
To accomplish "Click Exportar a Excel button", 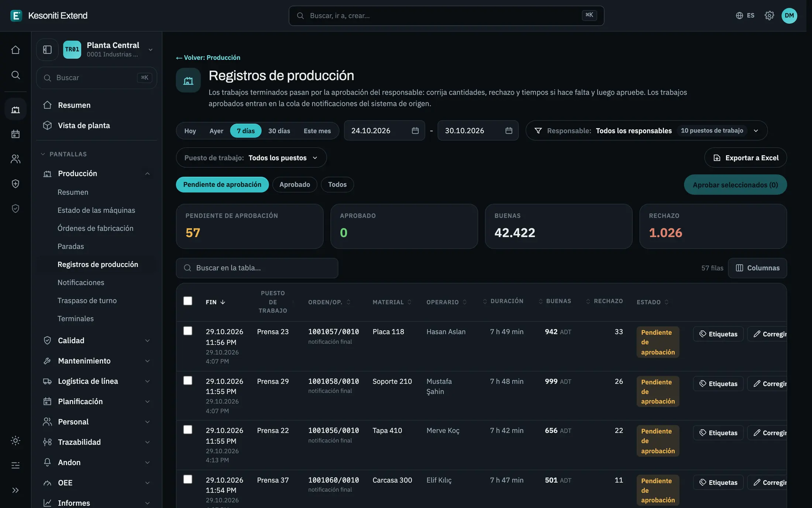I will coord(746,158).
